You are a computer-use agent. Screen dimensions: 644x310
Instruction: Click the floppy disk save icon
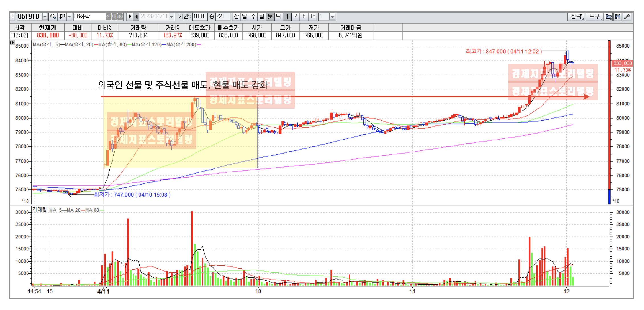pos(617,17)
